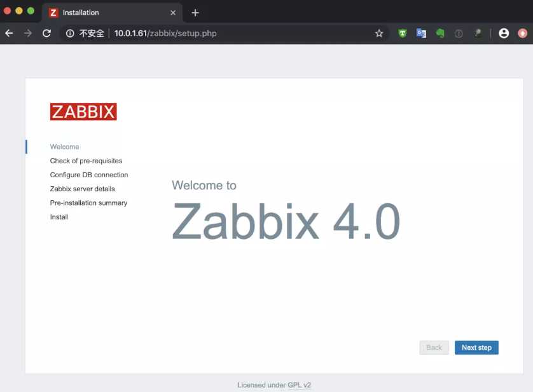533x392 pixels.
Task: Click the red circular icon at toolbar end
Action: pos(522,33)
